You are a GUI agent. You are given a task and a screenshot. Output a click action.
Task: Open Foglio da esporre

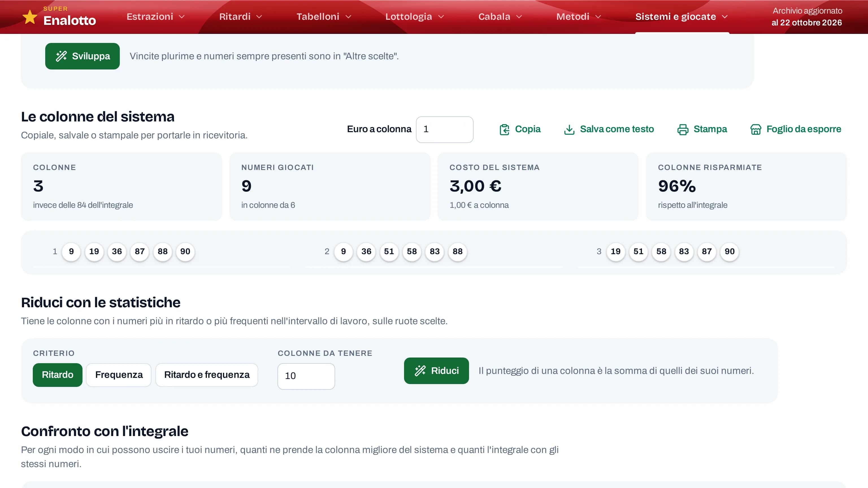pos(796,129)
